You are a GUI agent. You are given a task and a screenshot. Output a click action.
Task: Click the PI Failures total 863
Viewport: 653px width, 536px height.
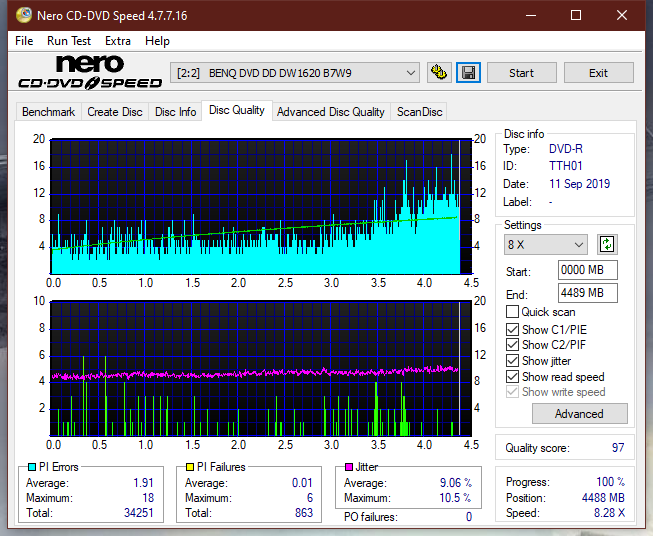pyautogui.click(x=304, y=513)
